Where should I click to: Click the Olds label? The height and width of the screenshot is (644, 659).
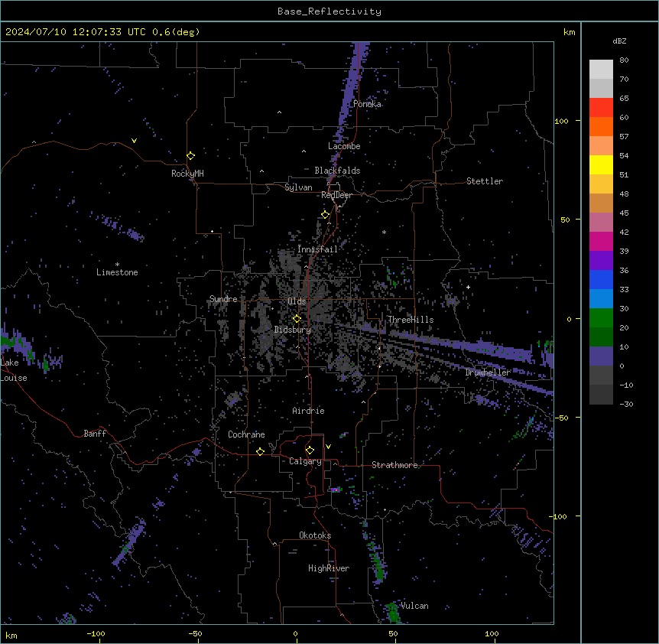297,301
